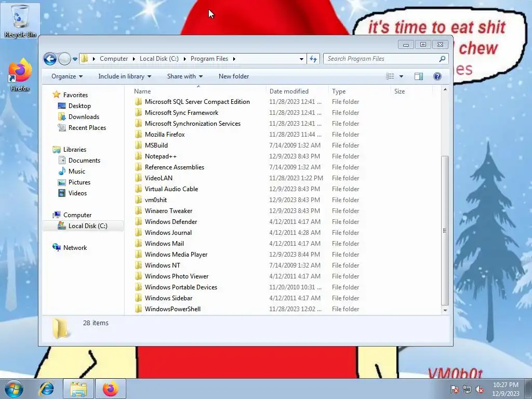Screen dimensions: 532x399
Task: Go back using the Back arrow button
Action: tap(50, 59)
